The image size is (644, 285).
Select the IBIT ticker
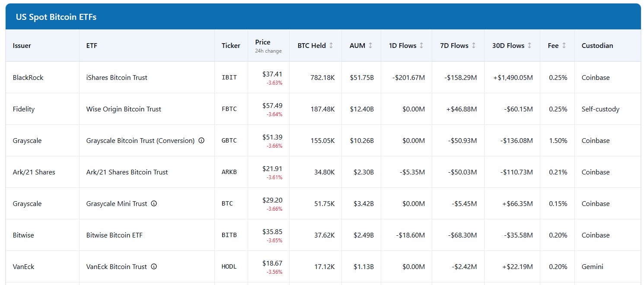tap(229, 78)
